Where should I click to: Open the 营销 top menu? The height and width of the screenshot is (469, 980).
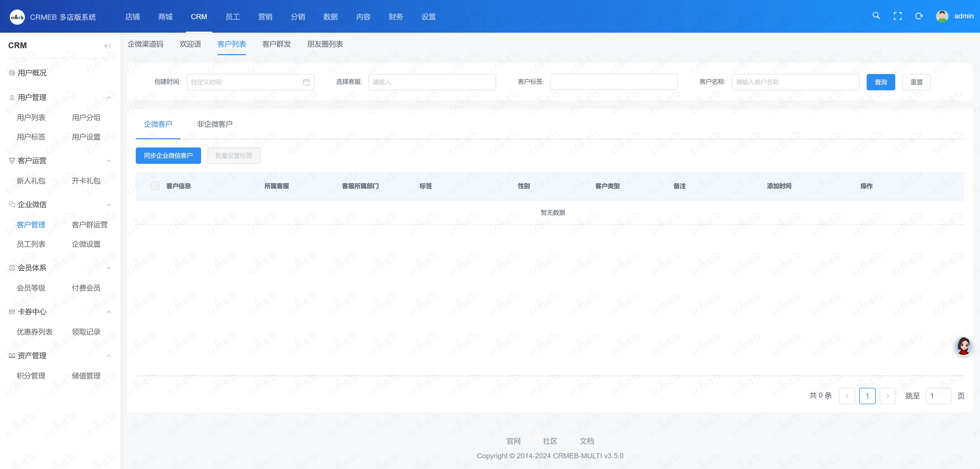(265, 17)
